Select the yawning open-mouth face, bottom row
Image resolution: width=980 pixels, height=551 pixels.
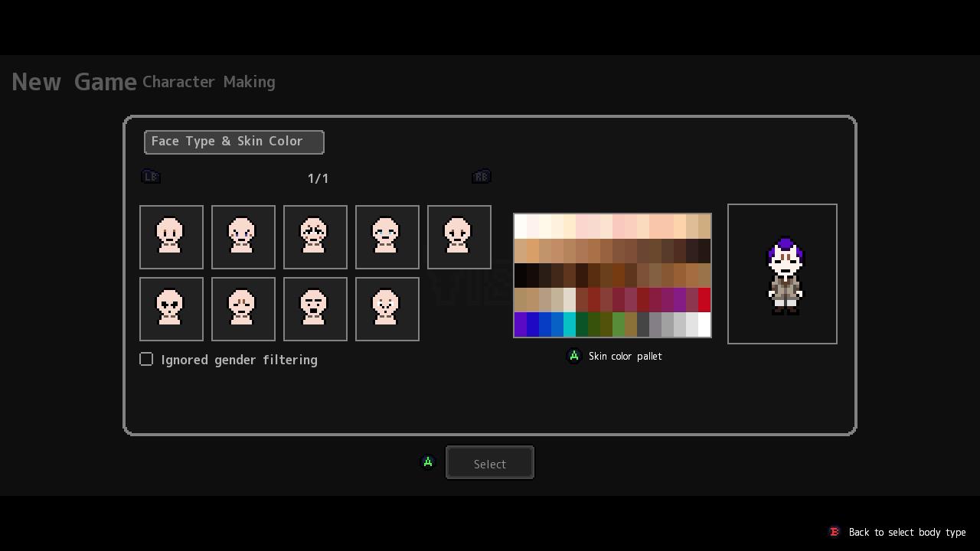(315, 308)
